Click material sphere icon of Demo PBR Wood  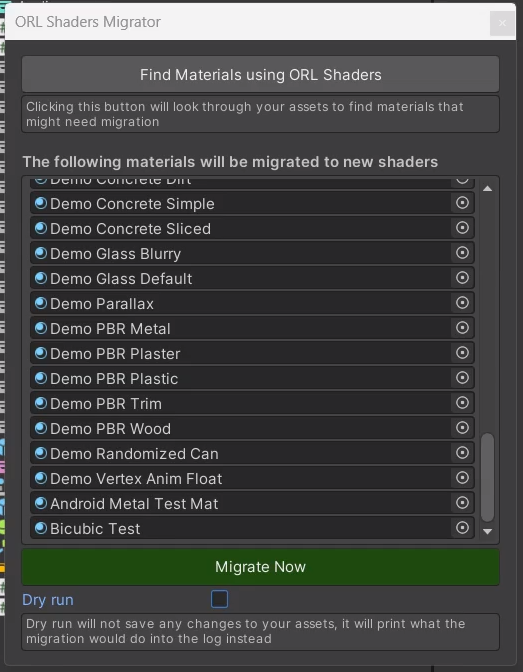(41, 428)
